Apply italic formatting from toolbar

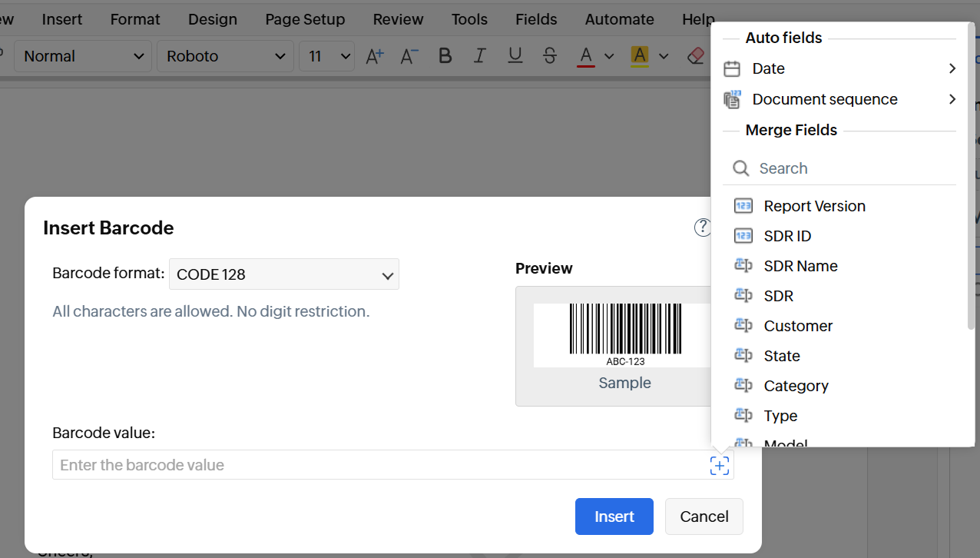click(x=480, y=56)
